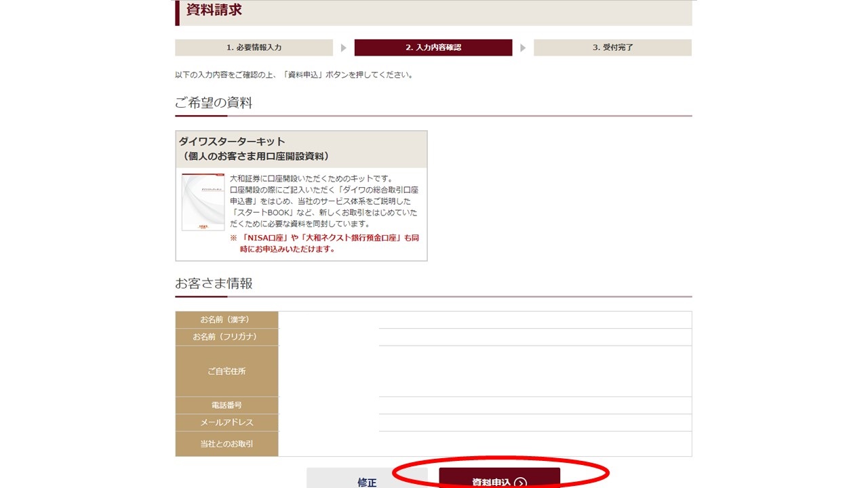
Task: Click the ご自宅住所 label cell
Action: (x=226, y=371)
